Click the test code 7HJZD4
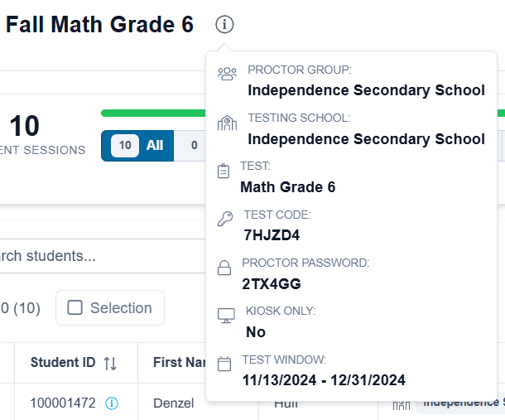The image size is (505, 420). coord(272,235)
